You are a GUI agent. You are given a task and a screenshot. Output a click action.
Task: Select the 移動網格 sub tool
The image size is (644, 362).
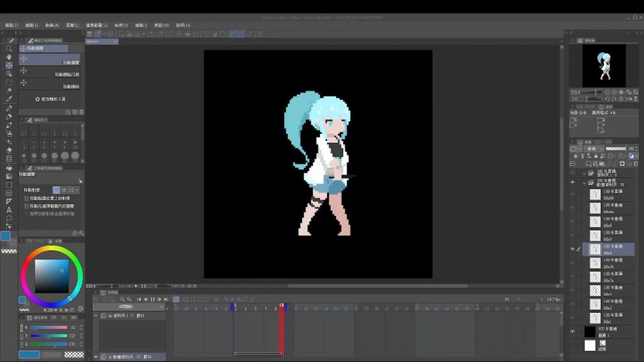tap(49, 84)
